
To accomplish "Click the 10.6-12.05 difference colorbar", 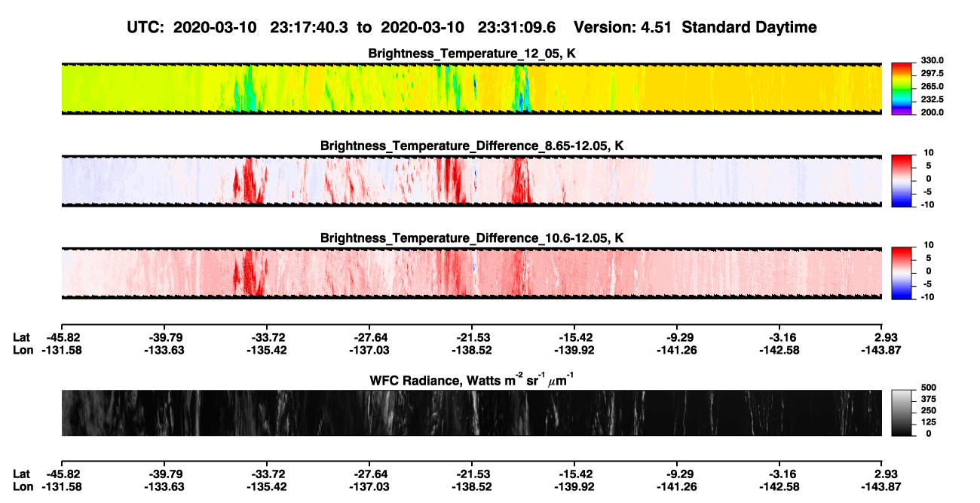I will pyautogui.click(x=902, y=272).
